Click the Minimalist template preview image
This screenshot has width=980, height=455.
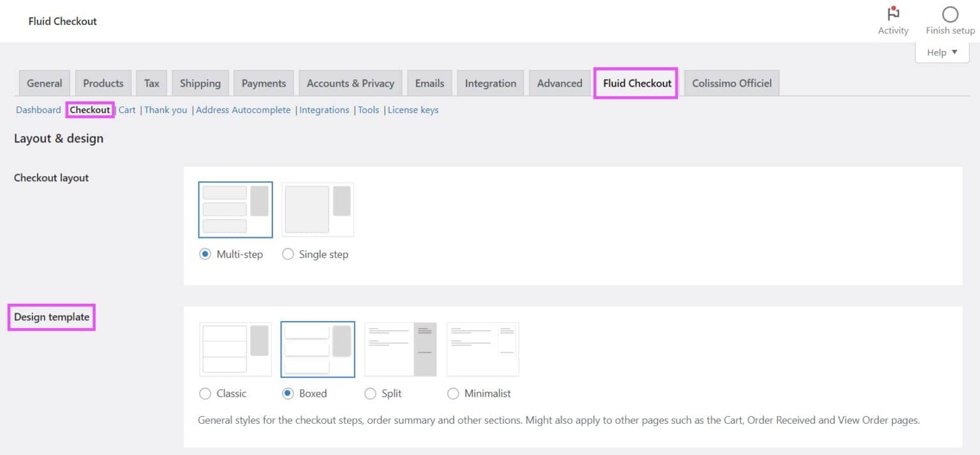482,348
